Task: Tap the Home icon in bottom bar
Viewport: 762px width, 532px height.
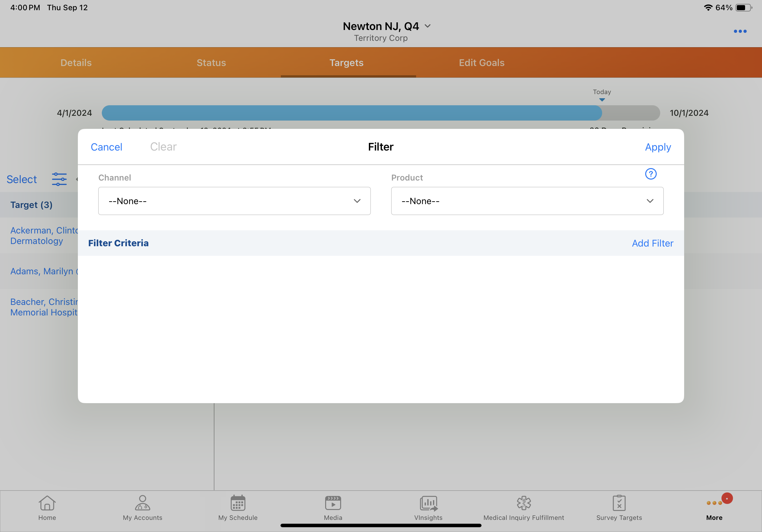Action: (47, 503)
